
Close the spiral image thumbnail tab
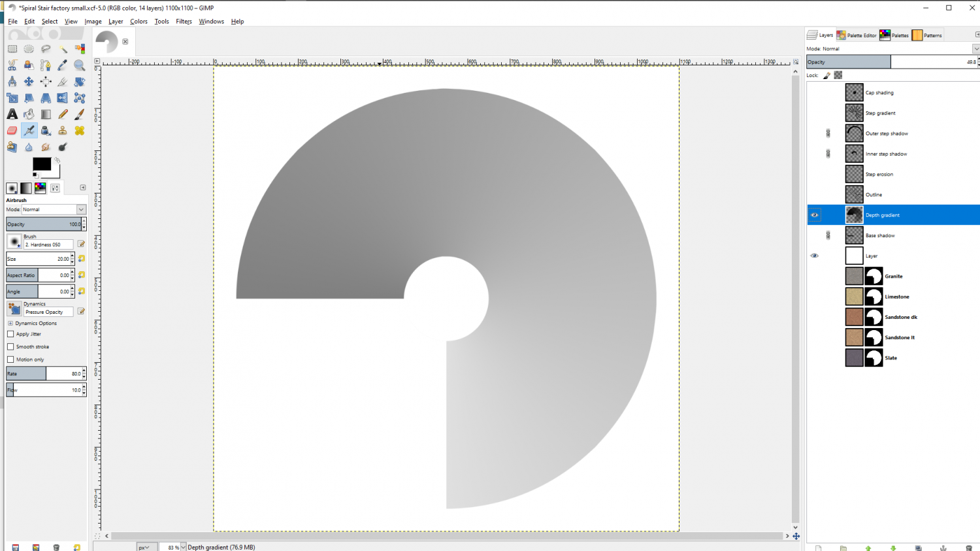coord(125,42)
